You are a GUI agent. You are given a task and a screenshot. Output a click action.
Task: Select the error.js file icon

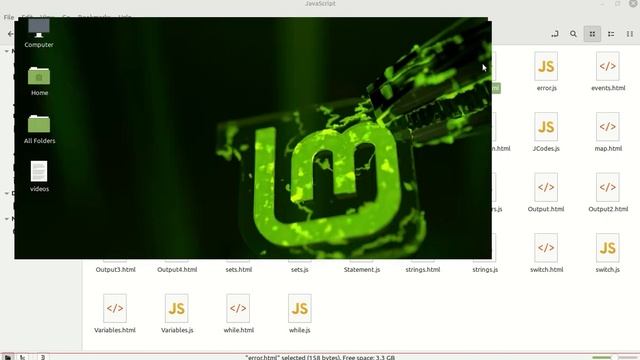tap(546, 66)
